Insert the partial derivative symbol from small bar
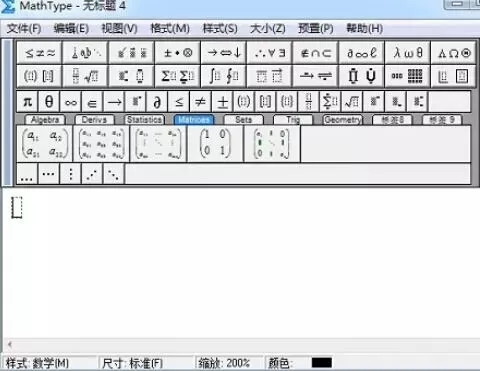Viewport: 480px width, 371px height. [x=157, y=101]
